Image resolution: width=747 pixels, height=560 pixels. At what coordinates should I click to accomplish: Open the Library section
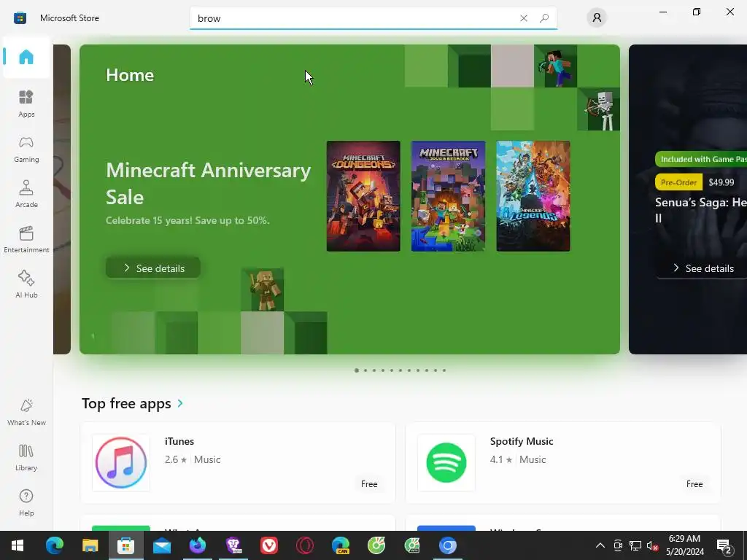point(26,458)
